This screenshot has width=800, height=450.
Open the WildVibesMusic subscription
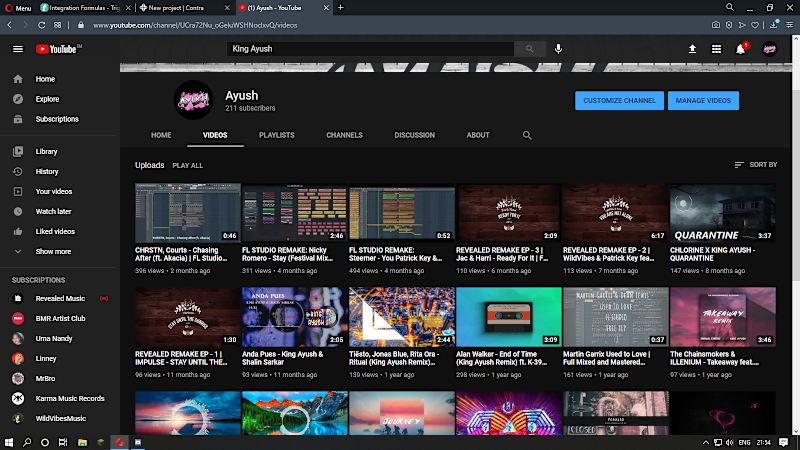click(x=59, y=418)
